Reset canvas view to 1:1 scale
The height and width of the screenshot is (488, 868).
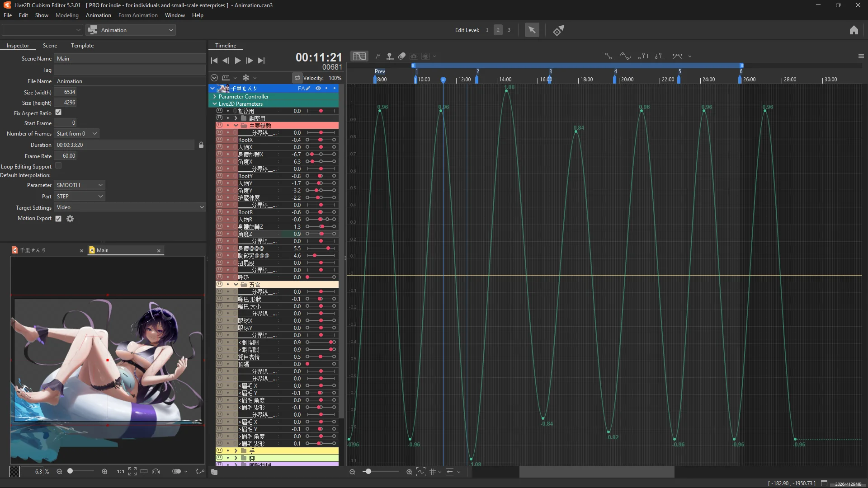tap(120, 472)
